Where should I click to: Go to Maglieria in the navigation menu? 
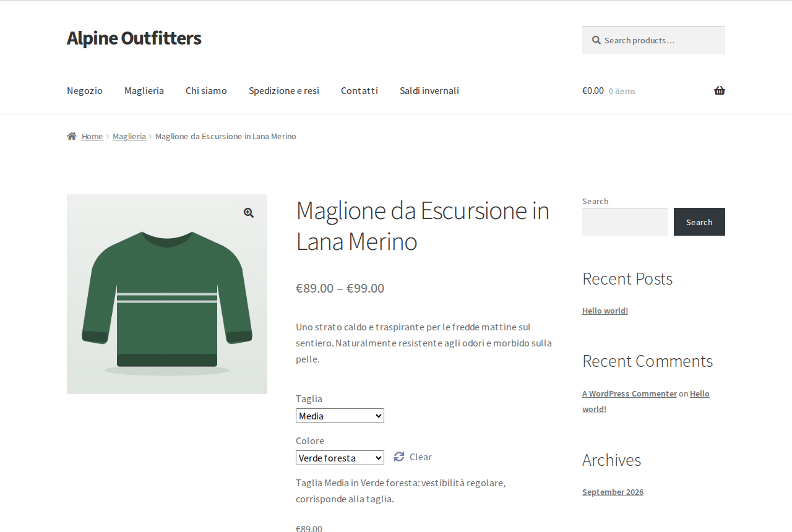tap(144, 90)
